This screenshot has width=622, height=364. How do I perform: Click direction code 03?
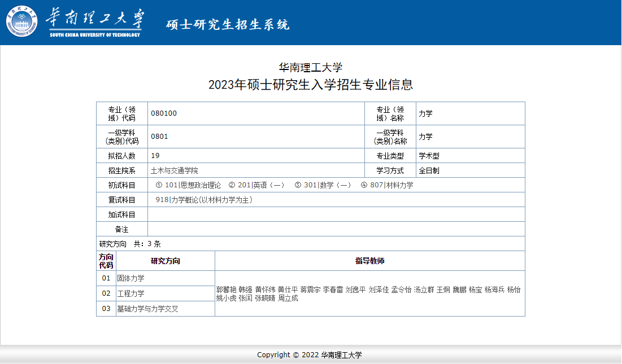tap(106, 308)
